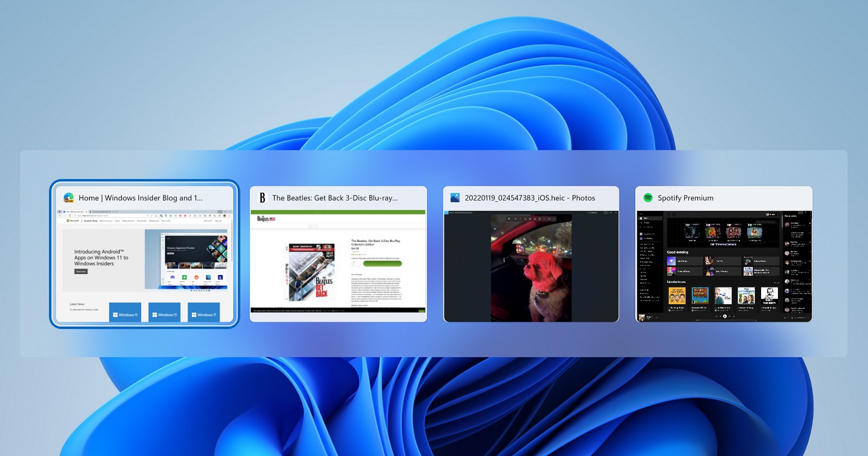The image size is (868, 456).
Task: Click 'Good evening' heading in Spotify preview
Action: (x=677, y=252)
